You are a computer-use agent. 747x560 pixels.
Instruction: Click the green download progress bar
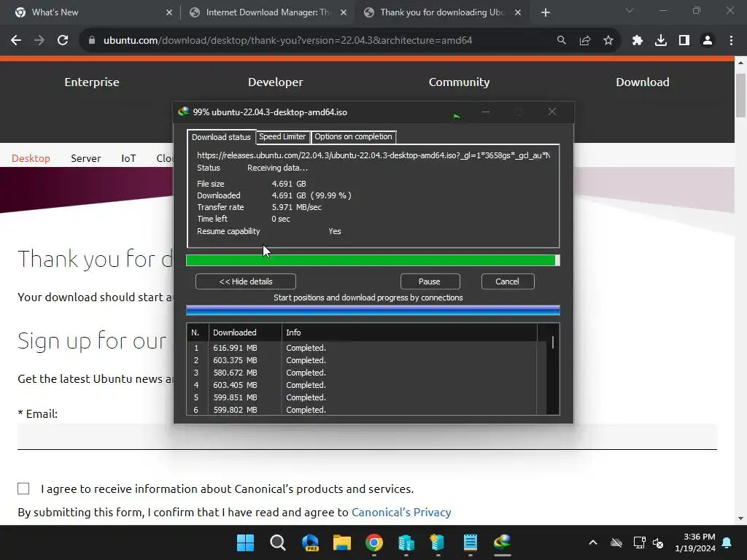(x=373, y=260)
